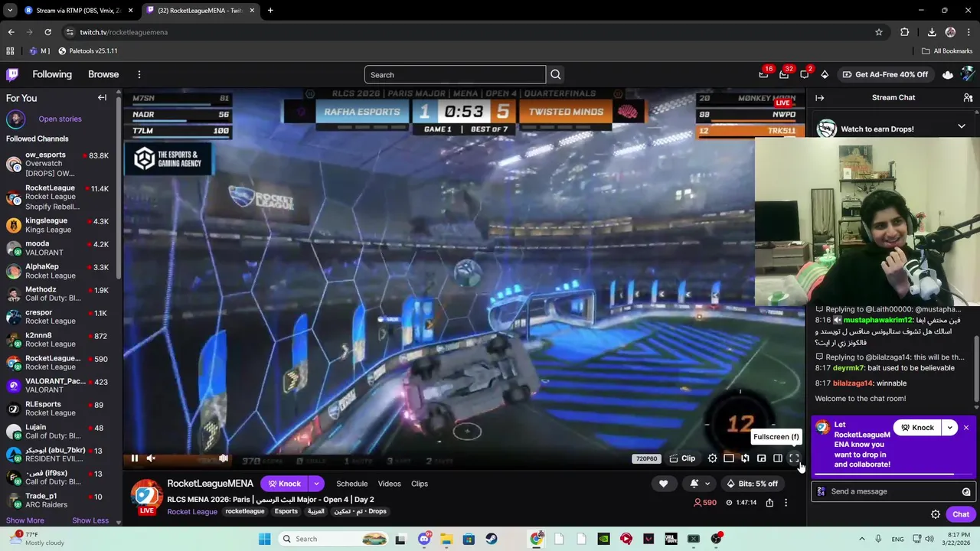Click Get Ad-Free 40% Off button
The image size is (980, 551).
(x=885, y=74)
